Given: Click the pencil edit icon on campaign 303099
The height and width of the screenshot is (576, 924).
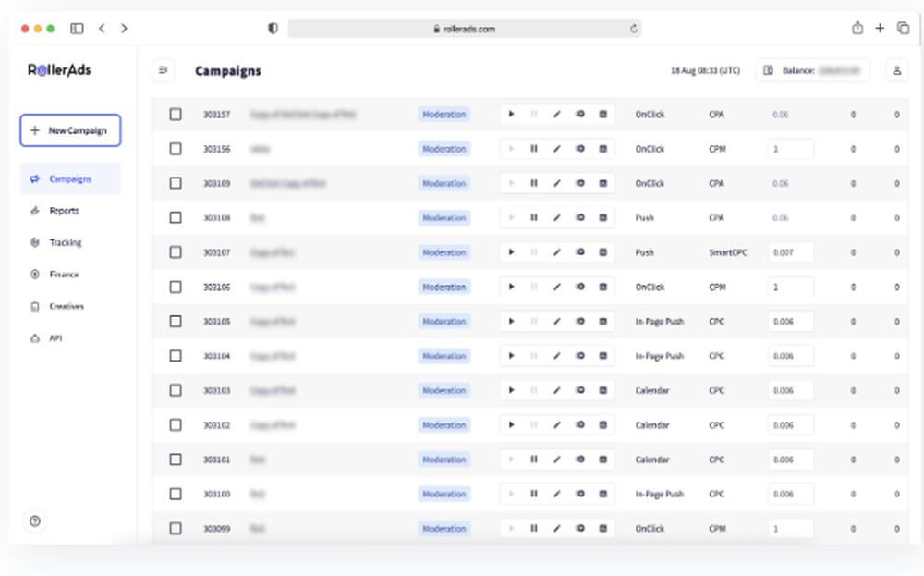Looking at the screenshot, I should [556, 528].
